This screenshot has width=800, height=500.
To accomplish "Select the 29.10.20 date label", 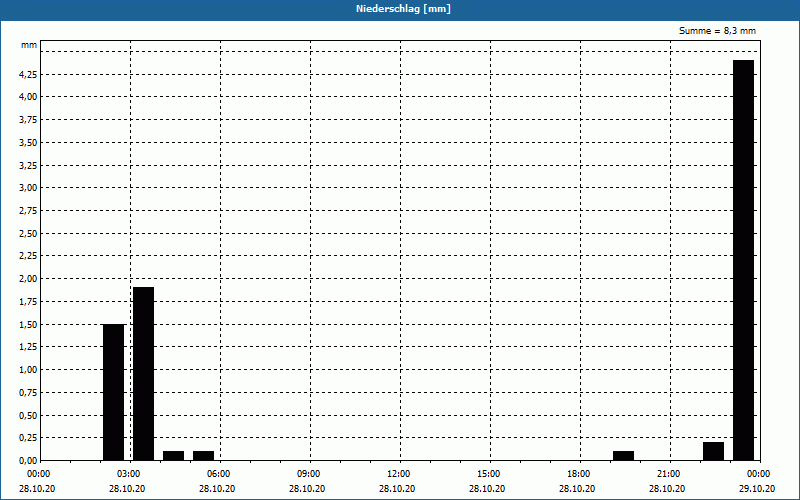I will tap(757, 489).
